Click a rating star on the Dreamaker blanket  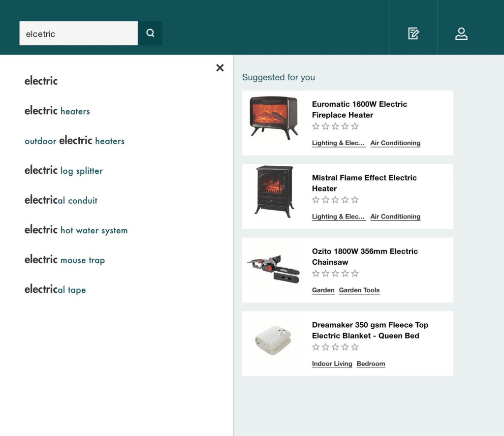point(335,347)
